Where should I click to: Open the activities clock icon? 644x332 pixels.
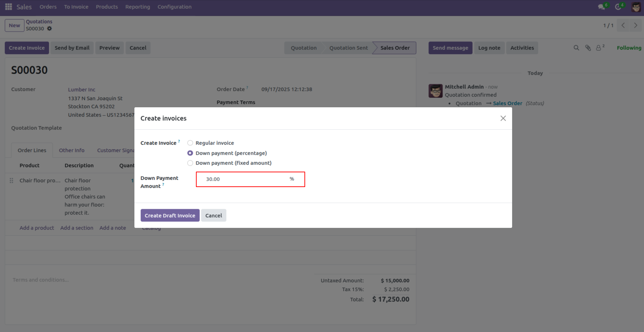tap(618, 7)
